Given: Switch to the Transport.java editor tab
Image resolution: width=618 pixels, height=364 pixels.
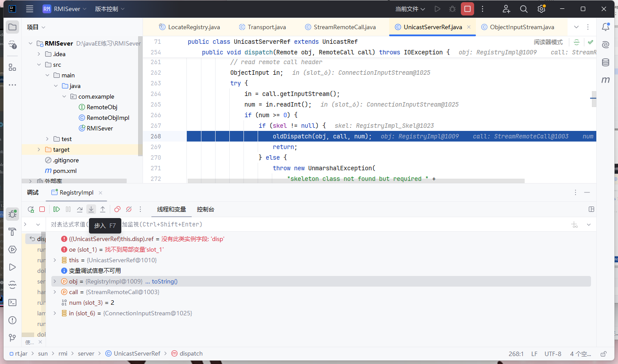Looking at the screenshot, I should (267, 27).
